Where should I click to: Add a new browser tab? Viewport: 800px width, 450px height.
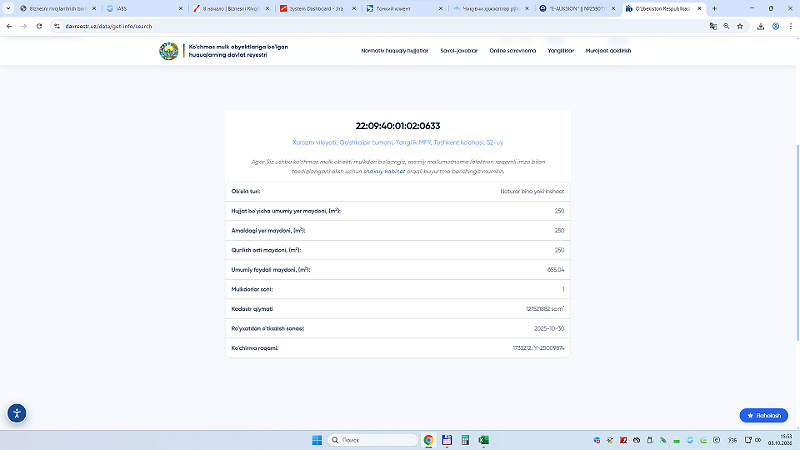click(714, 8)
